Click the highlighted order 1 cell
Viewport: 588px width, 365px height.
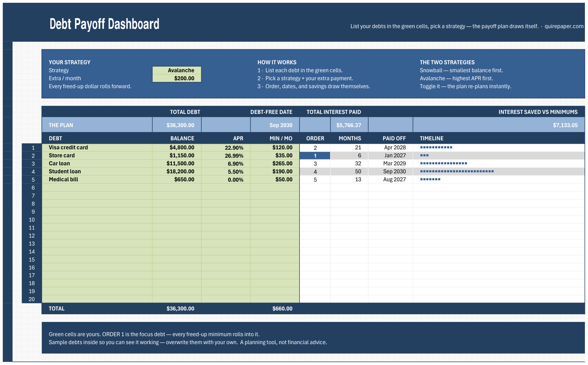315,156
